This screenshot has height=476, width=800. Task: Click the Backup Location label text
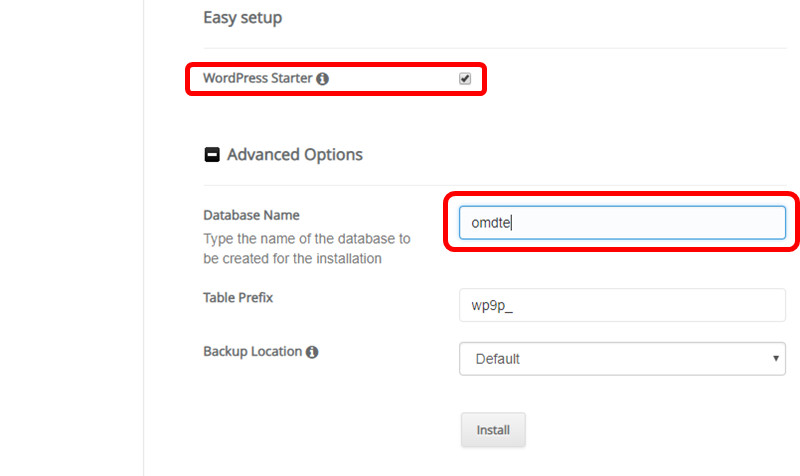pos(253,352)
